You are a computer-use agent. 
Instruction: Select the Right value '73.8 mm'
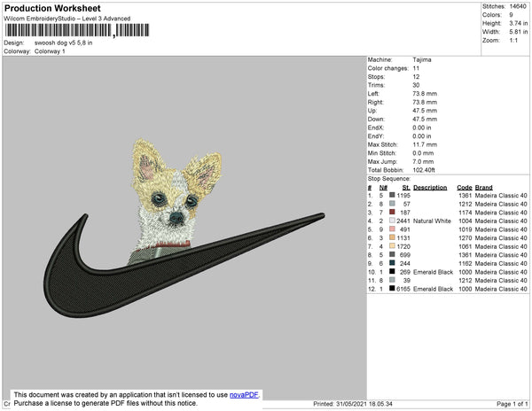tap(425, 103)
